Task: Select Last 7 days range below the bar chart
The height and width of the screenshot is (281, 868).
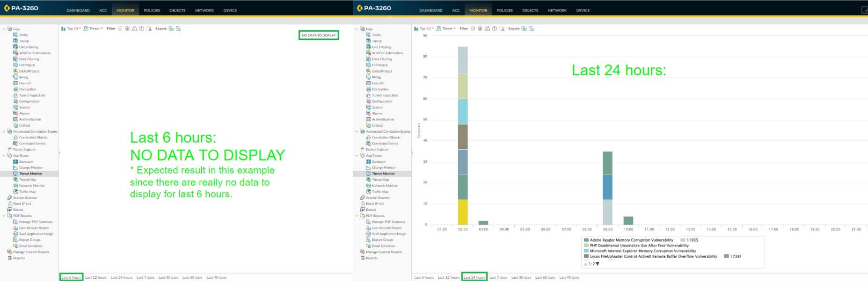Action: 498,277
